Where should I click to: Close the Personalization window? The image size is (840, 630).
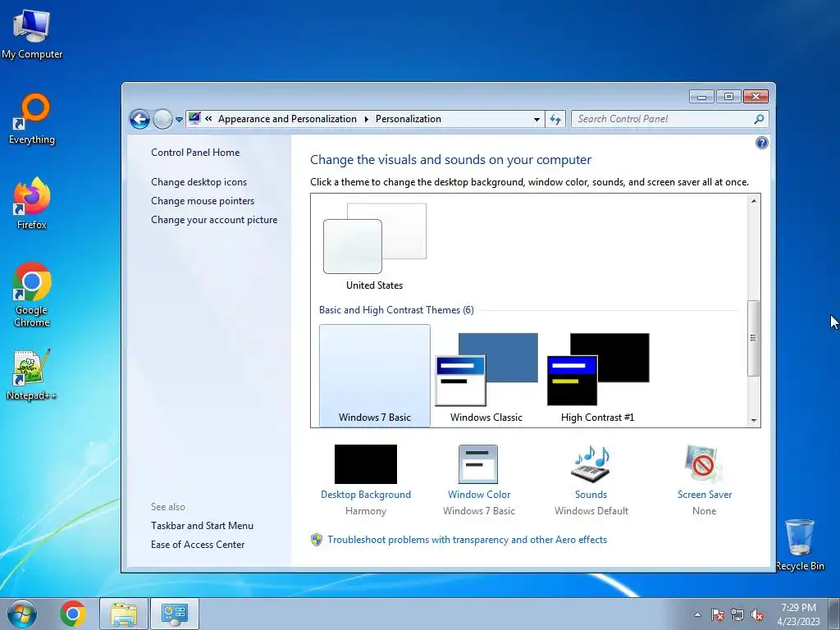(756, 97)
